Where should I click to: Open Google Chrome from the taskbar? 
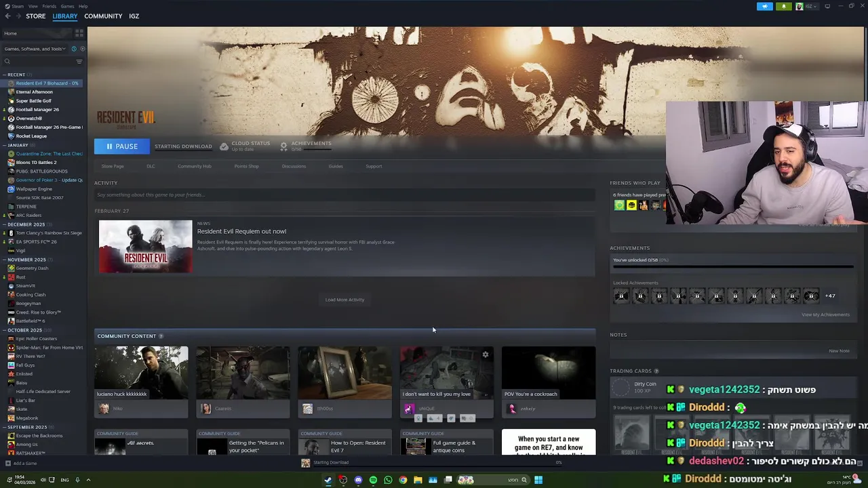click(403, 480)
